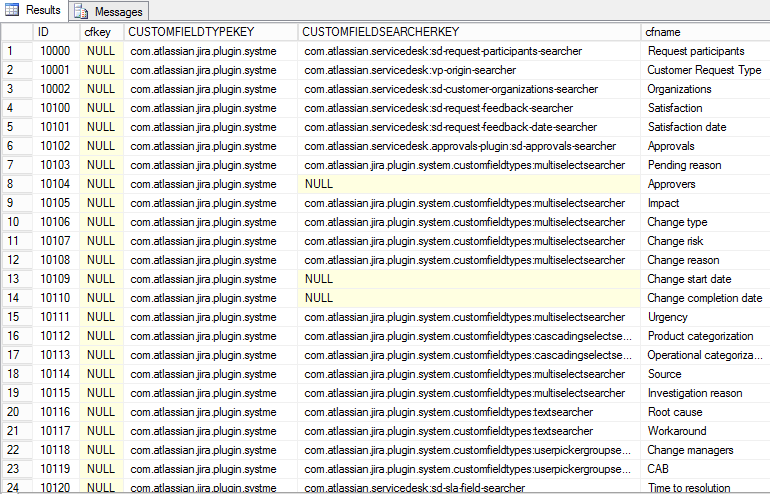Click the NULL searcher key for Approvers
Viewport: 770px width, 494px height.
point(469,184)
